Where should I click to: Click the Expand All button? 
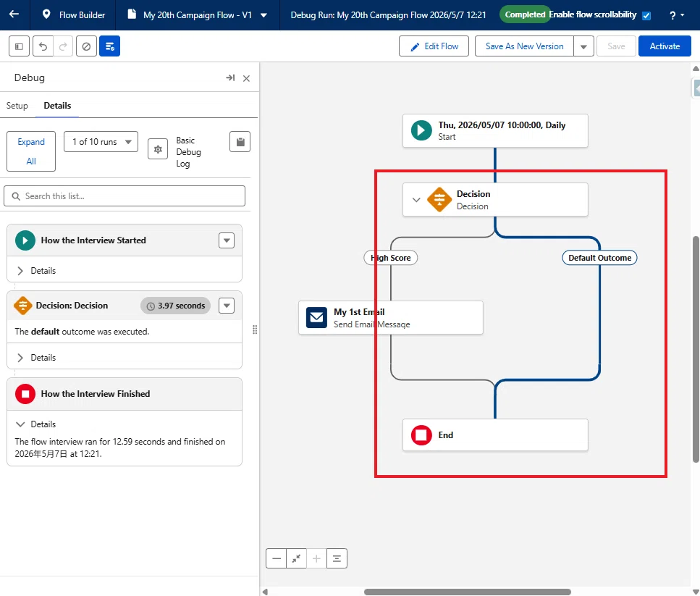click(x=31, y=151)
